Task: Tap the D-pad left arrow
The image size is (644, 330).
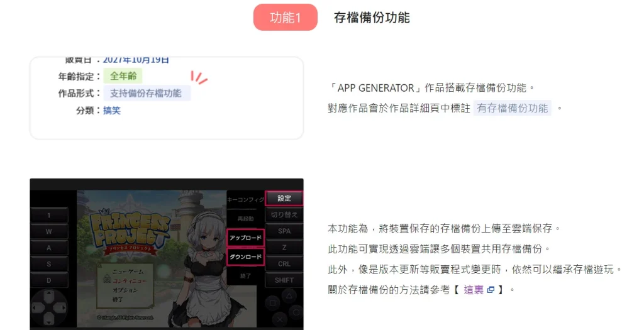Action: [x=38, y=308]
